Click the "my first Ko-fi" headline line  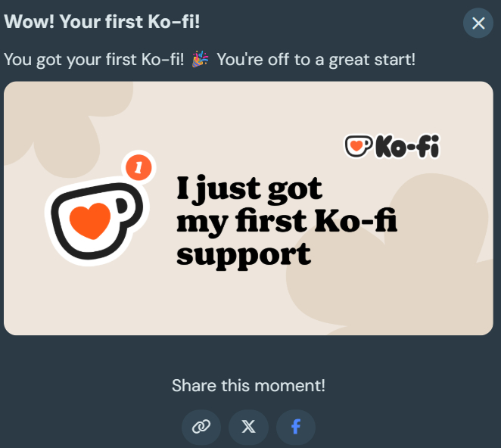coord(286,221)
